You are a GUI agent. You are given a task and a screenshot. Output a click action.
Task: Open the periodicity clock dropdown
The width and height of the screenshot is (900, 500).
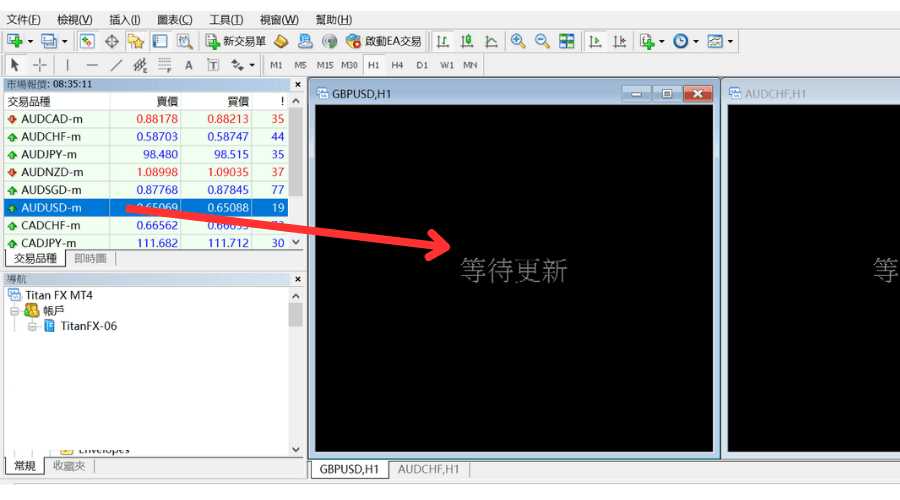[x=697, y=41]
